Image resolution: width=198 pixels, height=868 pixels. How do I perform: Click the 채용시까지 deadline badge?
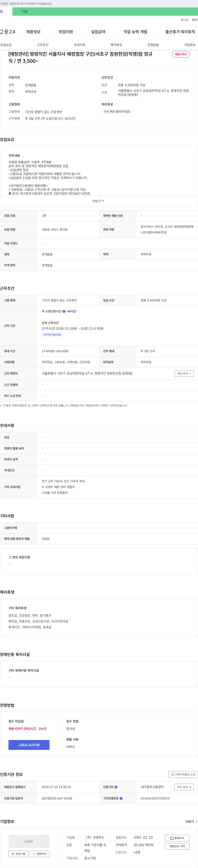[180, 54]
